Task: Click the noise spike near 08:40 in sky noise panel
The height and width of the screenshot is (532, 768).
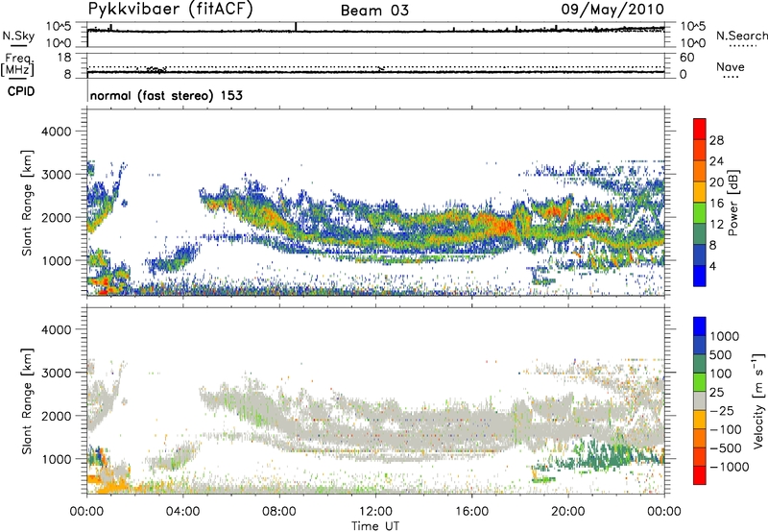Action: 296,27
